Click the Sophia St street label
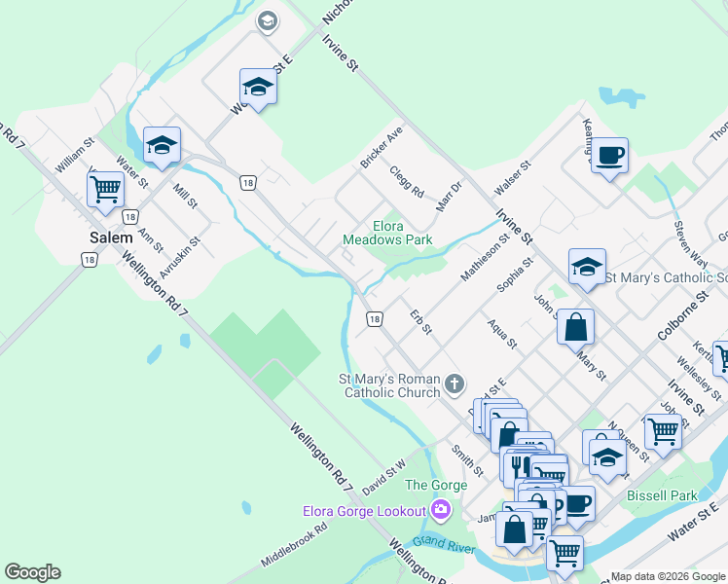Viewport: 728px width, 584px height. pos(515,274)
